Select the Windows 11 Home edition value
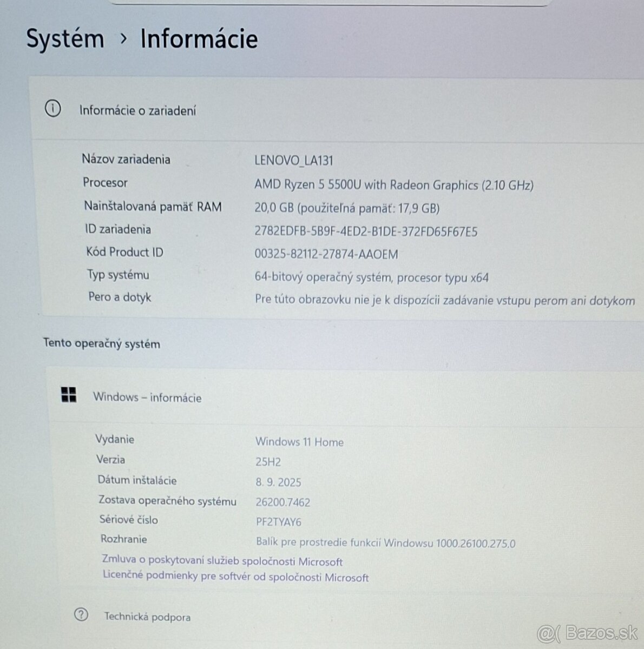644x649 pixels. click(299, 442)
